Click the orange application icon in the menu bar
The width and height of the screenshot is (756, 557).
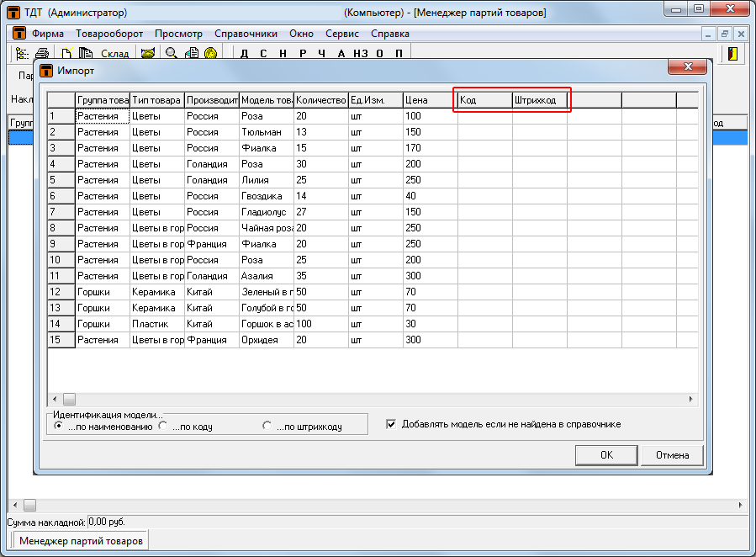pos(19,34)
